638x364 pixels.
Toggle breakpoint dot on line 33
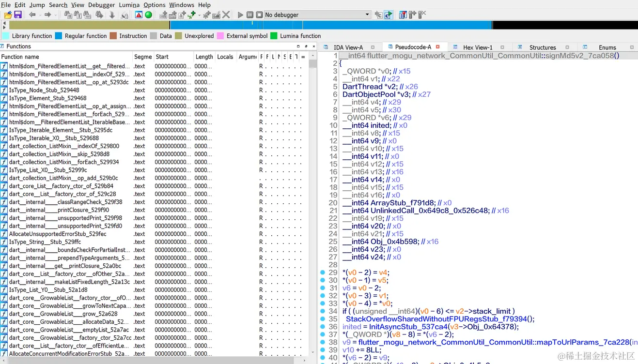pyautogui.click(x=323, y=303)
